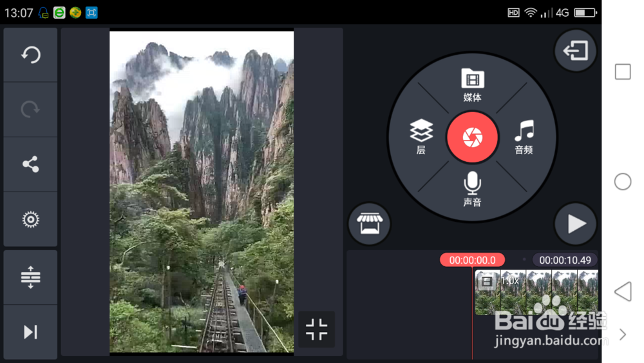Screen dimensions: 644x363
Task: Tap current time 00:00:00.0 marker
Action: pyautogui.click(x=472, y=260)
